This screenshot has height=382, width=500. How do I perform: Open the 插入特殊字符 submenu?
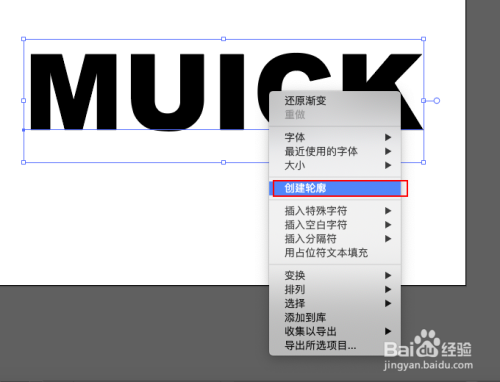tap(335, 211)
